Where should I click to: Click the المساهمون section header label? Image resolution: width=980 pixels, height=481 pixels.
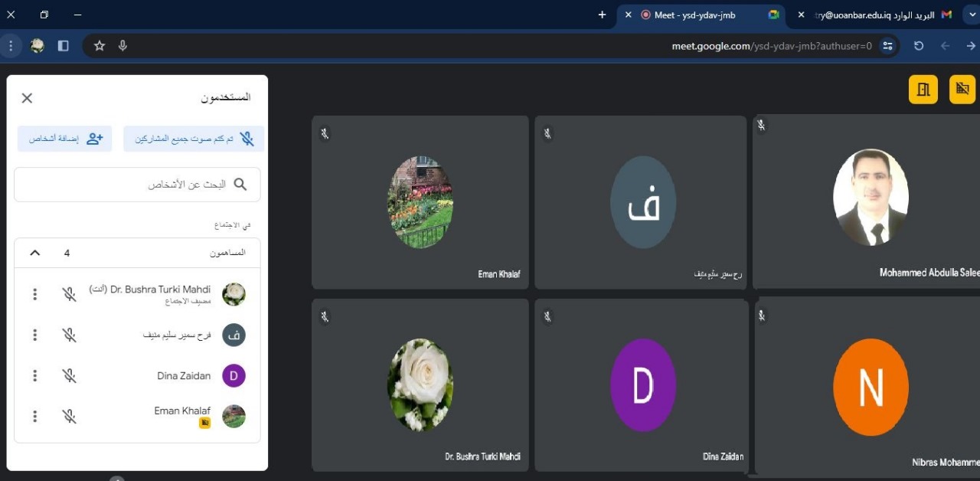coord(227,253)
